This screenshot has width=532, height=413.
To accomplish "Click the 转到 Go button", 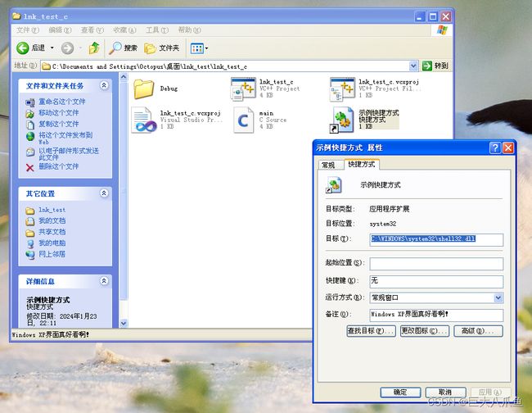I will (435, 66).
